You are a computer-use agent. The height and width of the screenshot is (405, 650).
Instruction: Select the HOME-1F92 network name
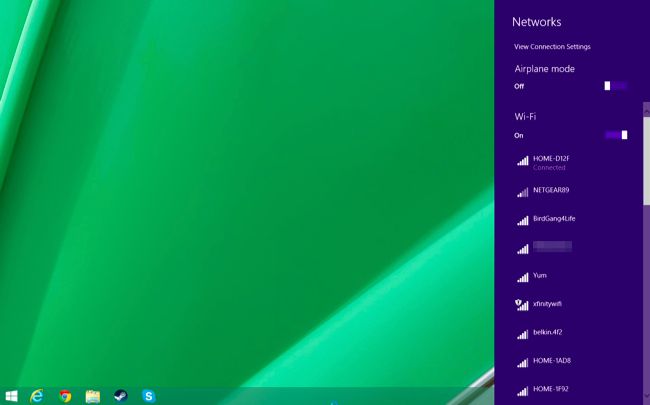(551, 389)
